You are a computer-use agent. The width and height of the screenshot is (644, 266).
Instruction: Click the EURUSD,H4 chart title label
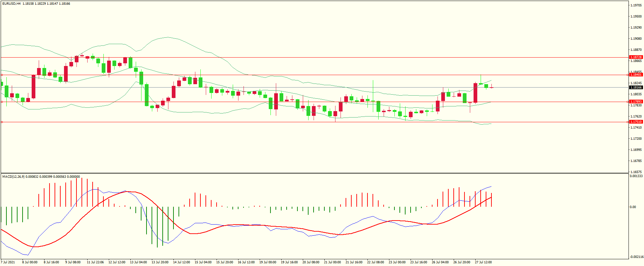tap(11, 4)
